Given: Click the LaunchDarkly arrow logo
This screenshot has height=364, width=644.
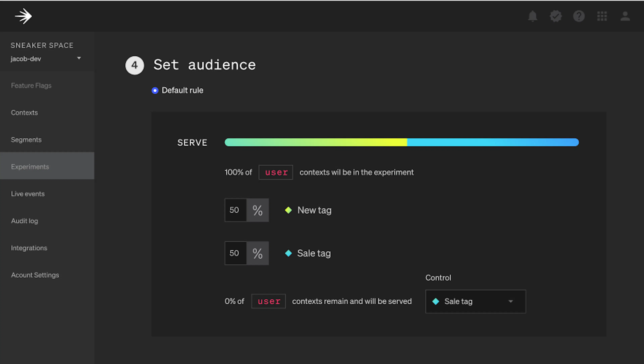Looking at the screenshot, I should click(x=23, y=16).
